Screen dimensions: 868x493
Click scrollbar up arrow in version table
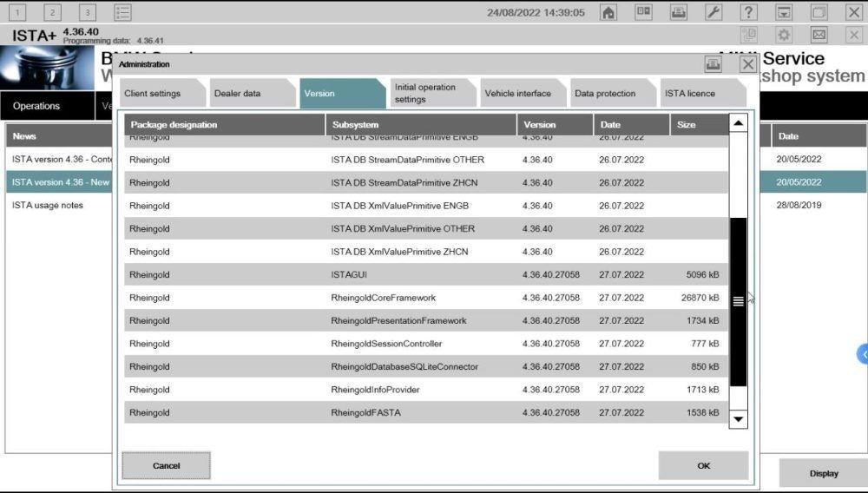738,123
